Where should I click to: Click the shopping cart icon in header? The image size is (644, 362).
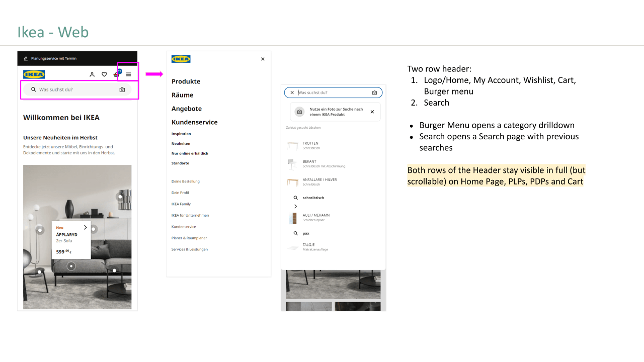(116, 74)
